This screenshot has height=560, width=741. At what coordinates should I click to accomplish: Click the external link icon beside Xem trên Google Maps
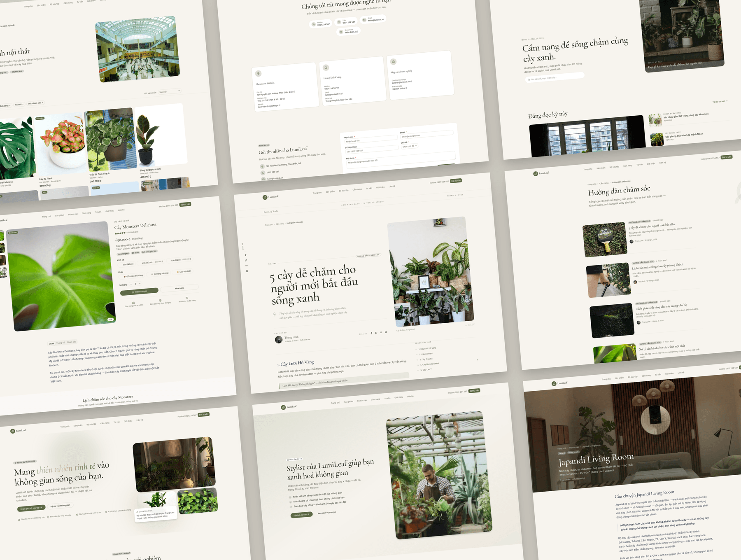pos(280,105)
